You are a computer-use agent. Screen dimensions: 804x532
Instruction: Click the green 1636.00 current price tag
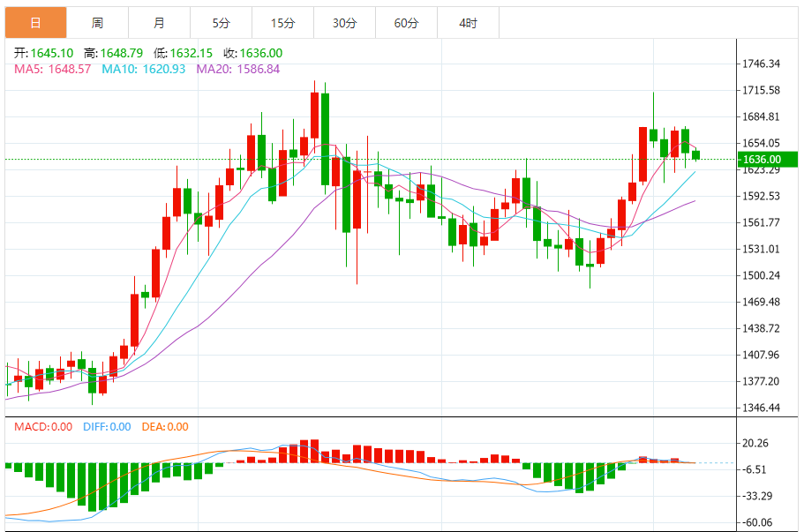click(766, 160)
